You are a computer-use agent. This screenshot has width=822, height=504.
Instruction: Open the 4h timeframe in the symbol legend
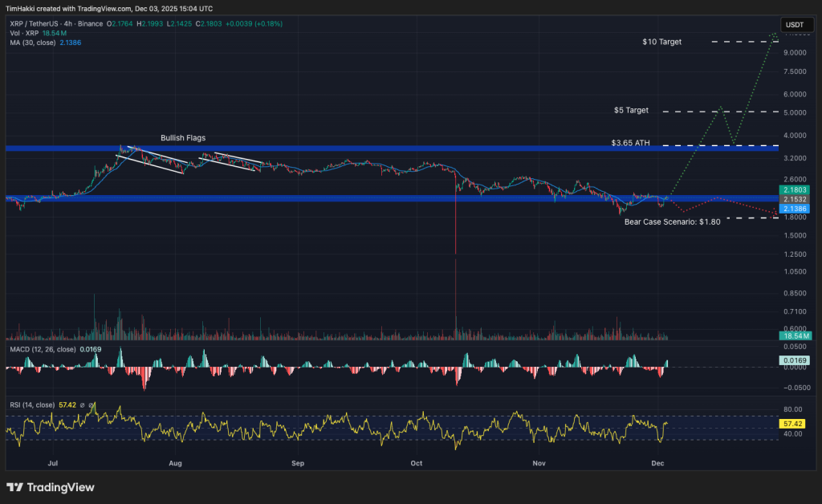tap(67, 25)
